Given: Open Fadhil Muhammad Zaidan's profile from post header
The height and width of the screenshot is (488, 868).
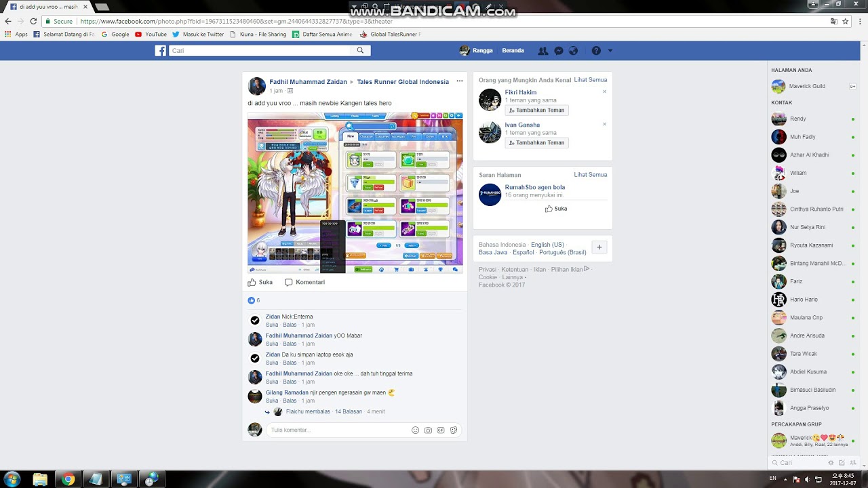Looking at the screenshot, I should click(x=308, y=81).
